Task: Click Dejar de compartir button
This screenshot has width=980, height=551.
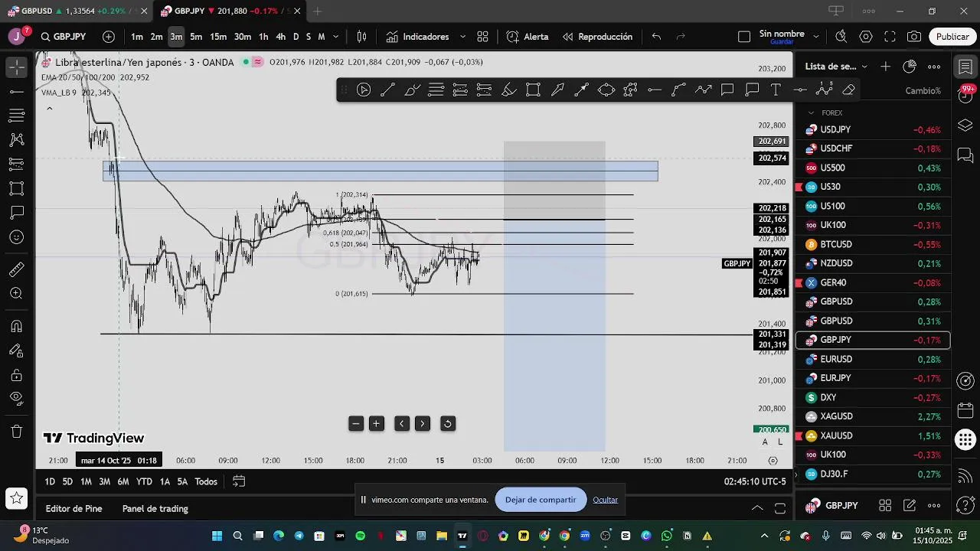Action: [x=541, y=500]
